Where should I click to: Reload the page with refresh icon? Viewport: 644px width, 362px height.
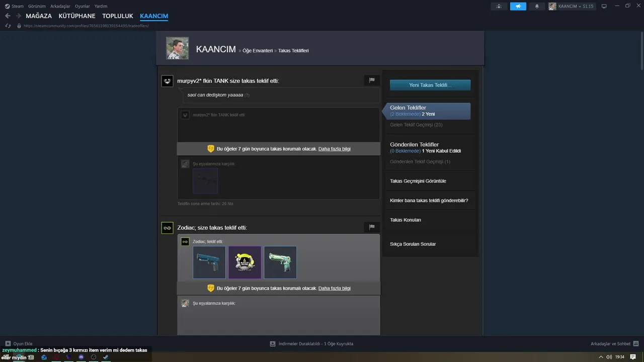pos(8,26)
